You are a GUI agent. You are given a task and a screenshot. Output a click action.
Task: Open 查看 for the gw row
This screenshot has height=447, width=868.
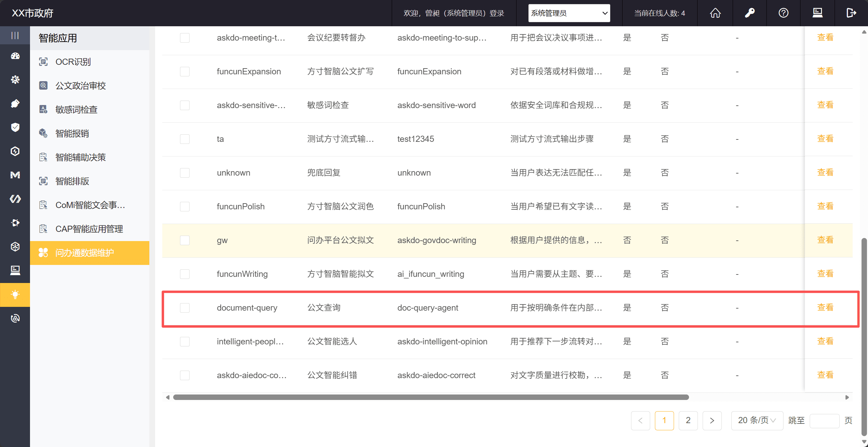[825, 240]
